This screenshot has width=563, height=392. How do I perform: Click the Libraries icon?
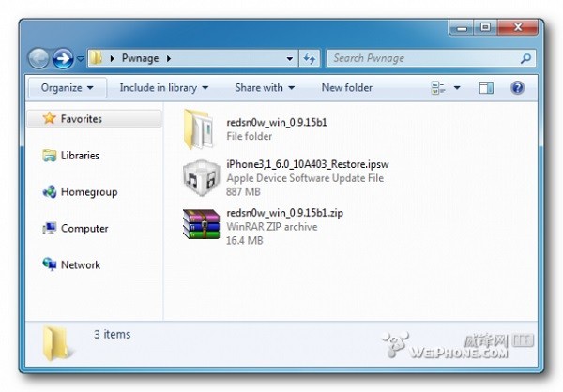[50, 156]
